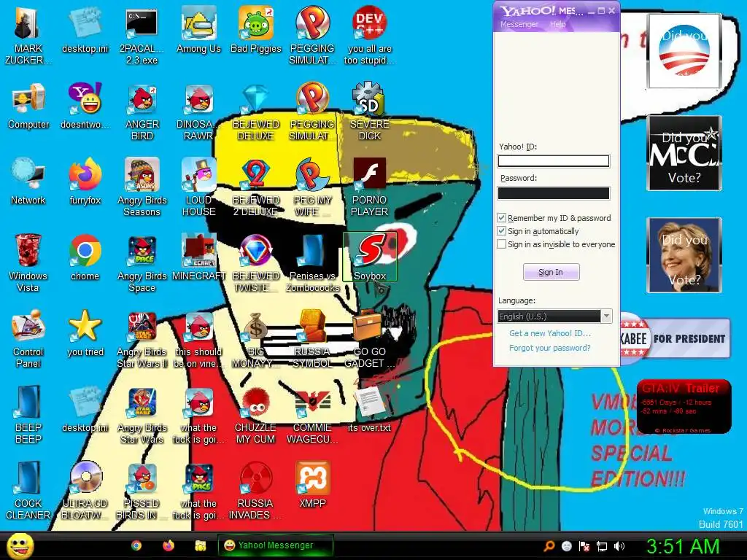The height and width of the screenshot is (560, 747).
Task: Open the GO GO GADGET briefcase icon
Action: coord(370,338)
